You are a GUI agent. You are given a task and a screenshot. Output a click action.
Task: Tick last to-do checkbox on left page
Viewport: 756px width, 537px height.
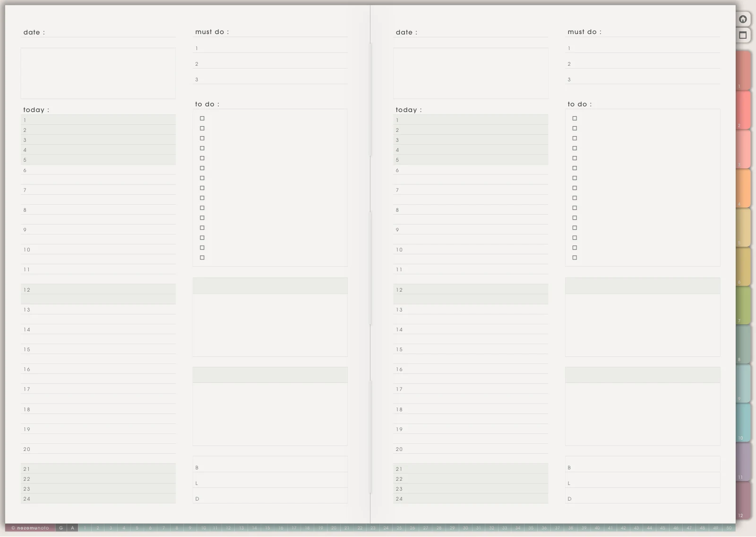[x=202, y=258]
